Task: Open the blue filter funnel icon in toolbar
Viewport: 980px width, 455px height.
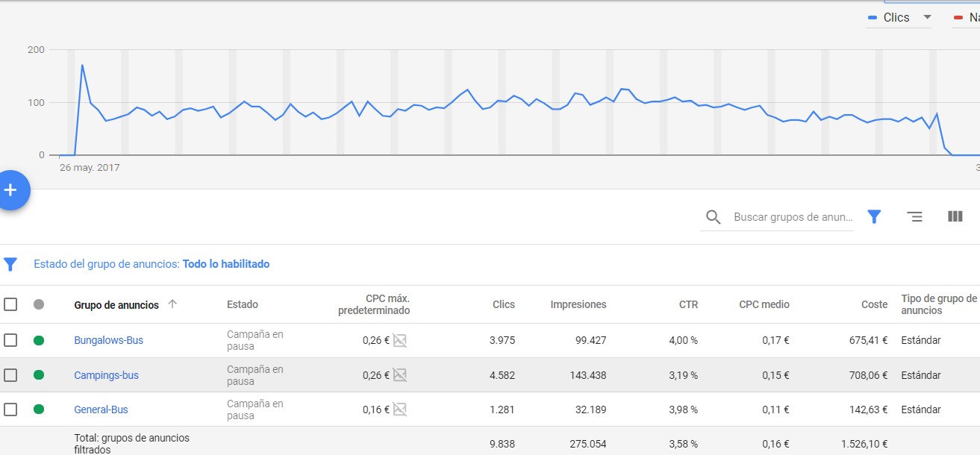Action: pos(874,216)
